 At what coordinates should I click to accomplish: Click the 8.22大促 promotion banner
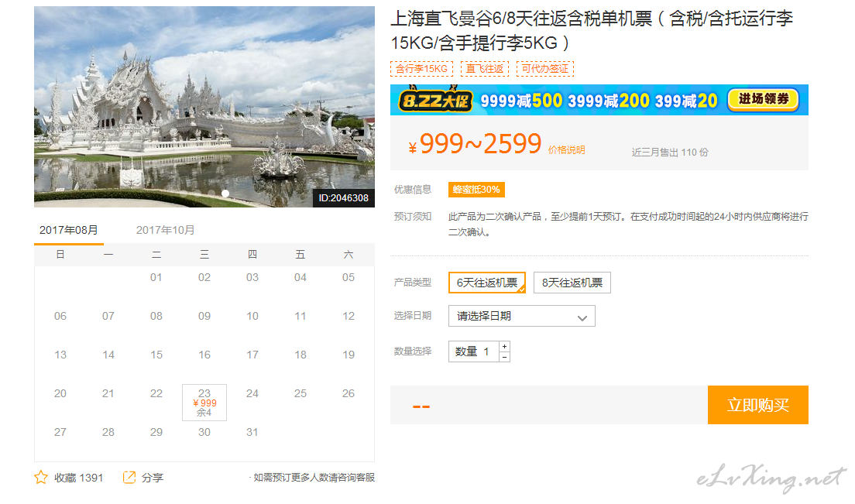[599, 100]
